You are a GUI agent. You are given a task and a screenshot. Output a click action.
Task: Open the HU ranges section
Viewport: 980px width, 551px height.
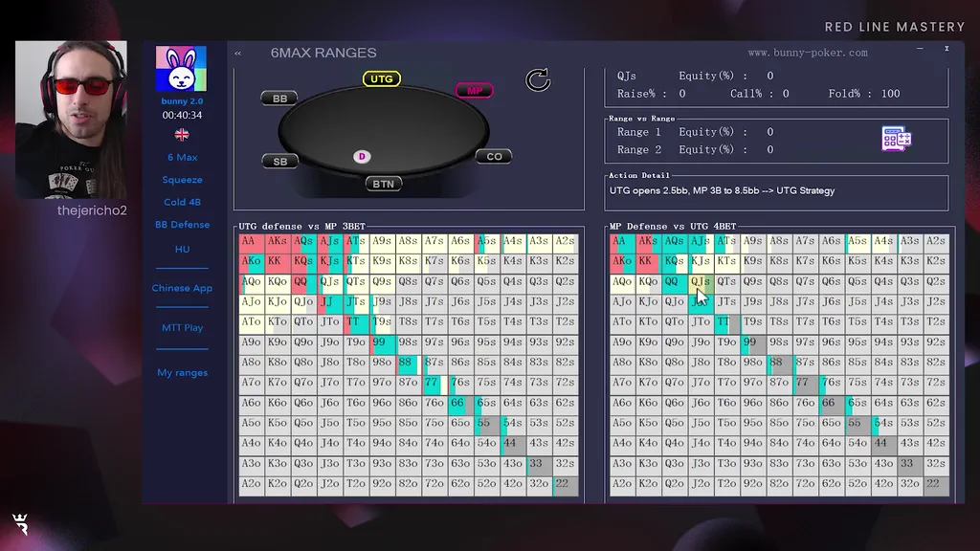(182, 250)
